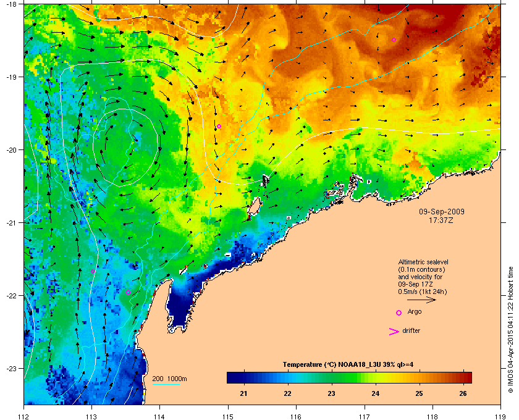The image size is (519, 420).
Task: Select the Argo float marker near 21.7°S 113°E
Action: pyautogui.click(x=93, y=271)
